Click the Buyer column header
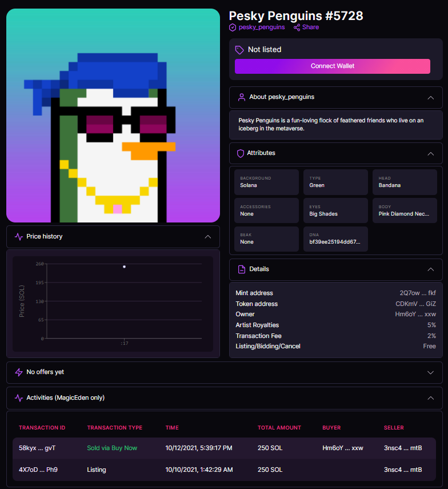Viewport: 448px width, 489px height. pyautogui.click(x=331, y=428)
